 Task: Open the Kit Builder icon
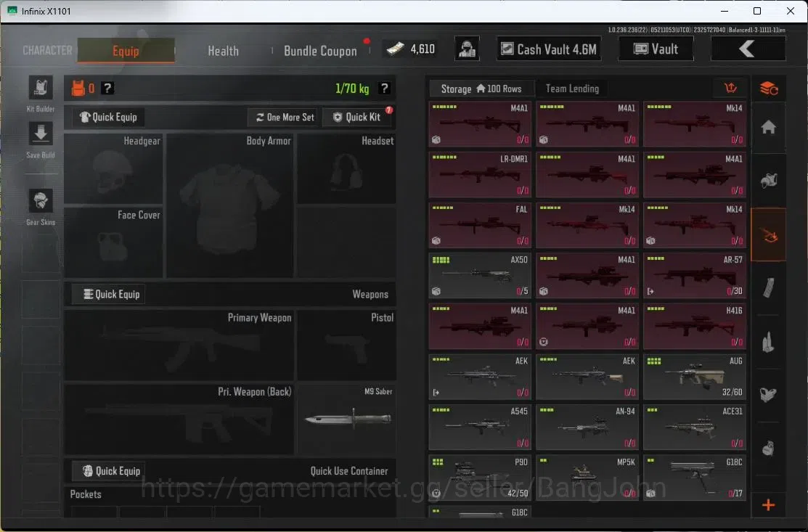tap(40, 88)
